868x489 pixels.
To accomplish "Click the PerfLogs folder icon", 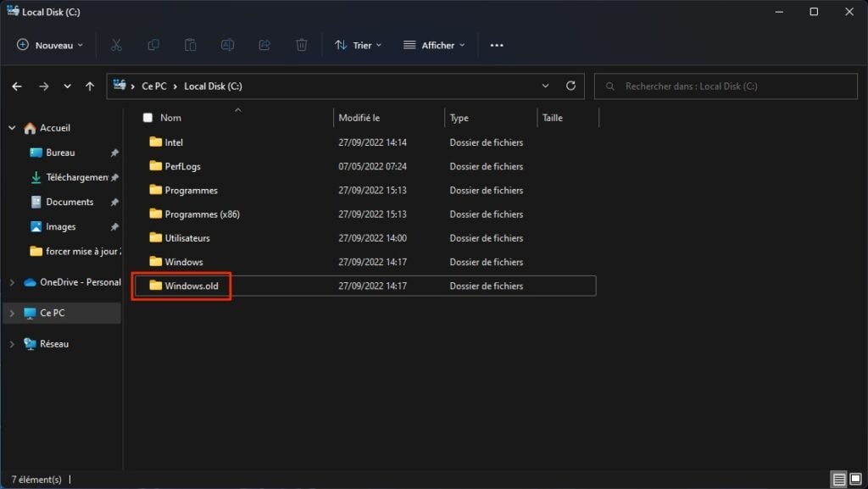I will 156,165.
